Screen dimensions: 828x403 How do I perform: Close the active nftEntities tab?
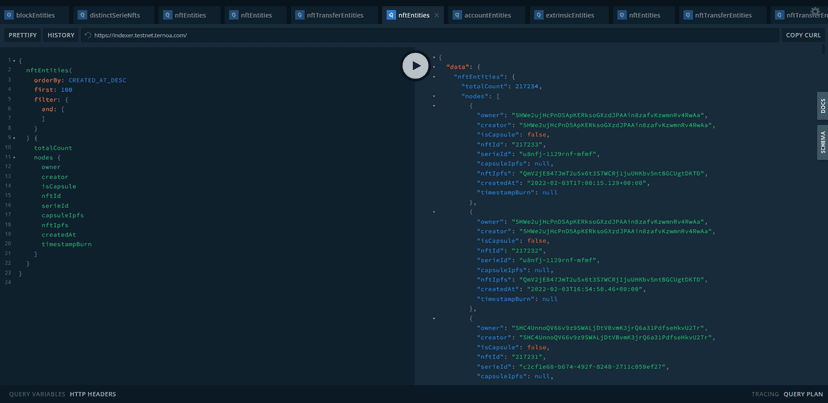(436, 15)
